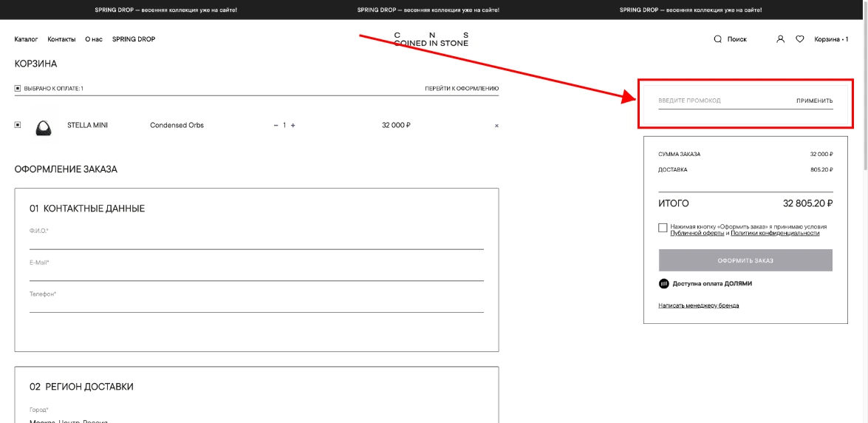Focus the promo code input field
This screenshot has width=868, height=423.
coord(725,101)
